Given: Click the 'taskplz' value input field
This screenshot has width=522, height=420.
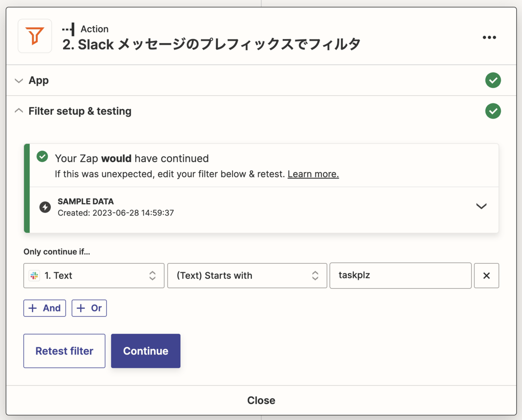Looking at the screenshot, I should pos(401,276).
